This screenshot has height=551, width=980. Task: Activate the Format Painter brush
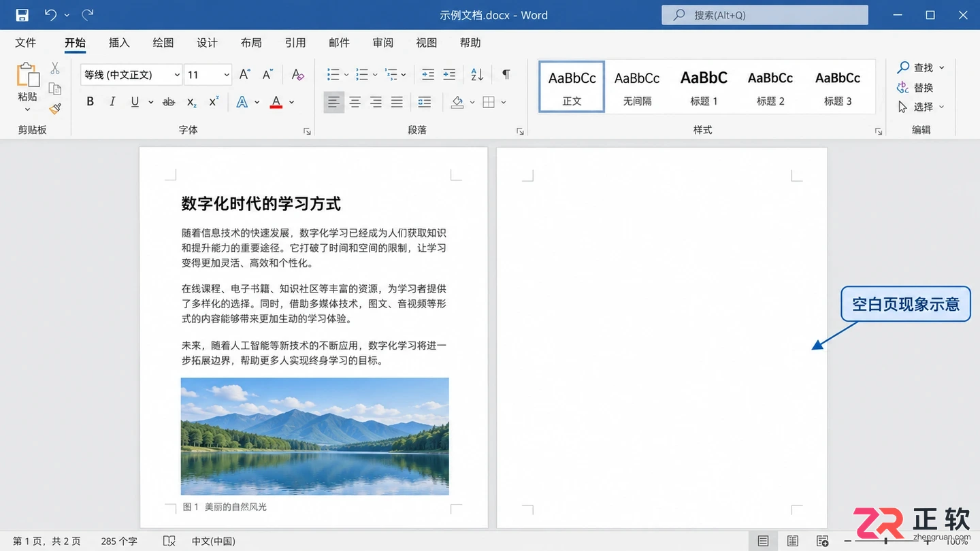click(55, 108)
